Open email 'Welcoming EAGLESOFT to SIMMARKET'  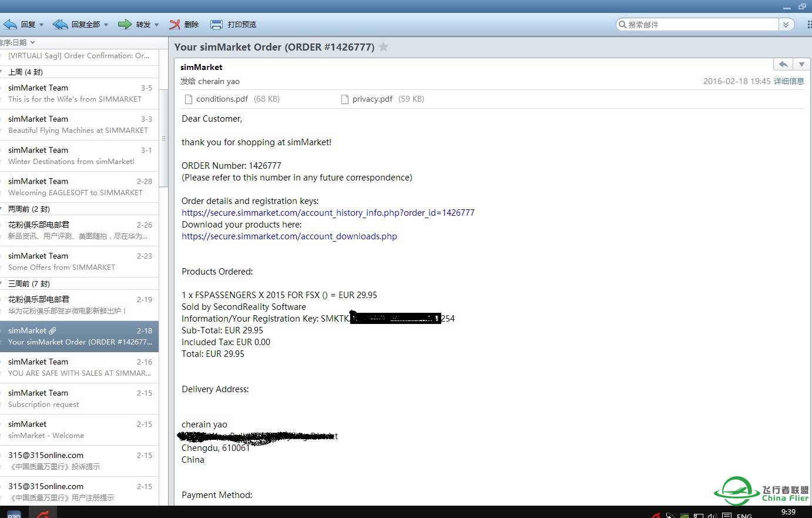pyautogui.click(x=79, y=187)
